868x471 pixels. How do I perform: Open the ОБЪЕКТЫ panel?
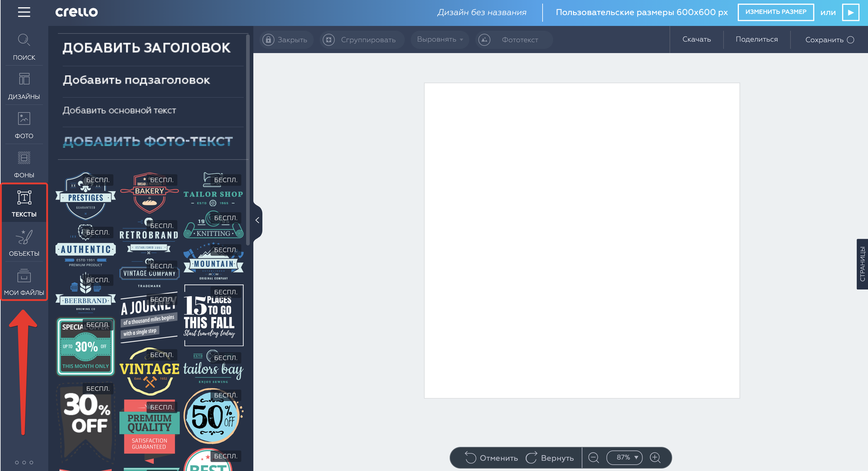[x=24, y=243]
